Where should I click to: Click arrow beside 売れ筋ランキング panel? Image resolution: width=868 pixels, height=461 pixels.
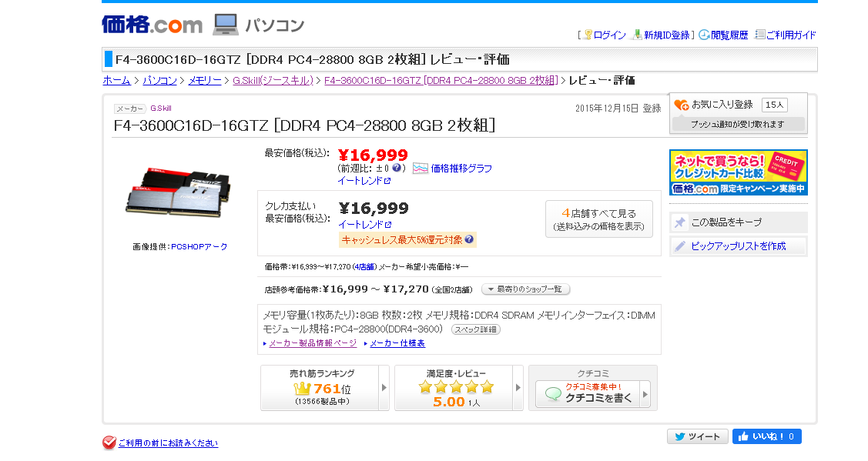coord(384,388)
